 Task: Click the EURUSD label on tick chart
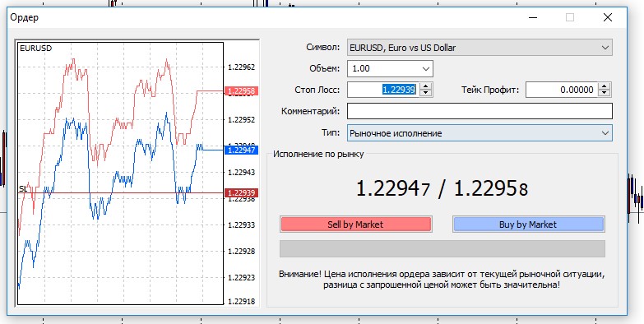(x=36, y=48)
